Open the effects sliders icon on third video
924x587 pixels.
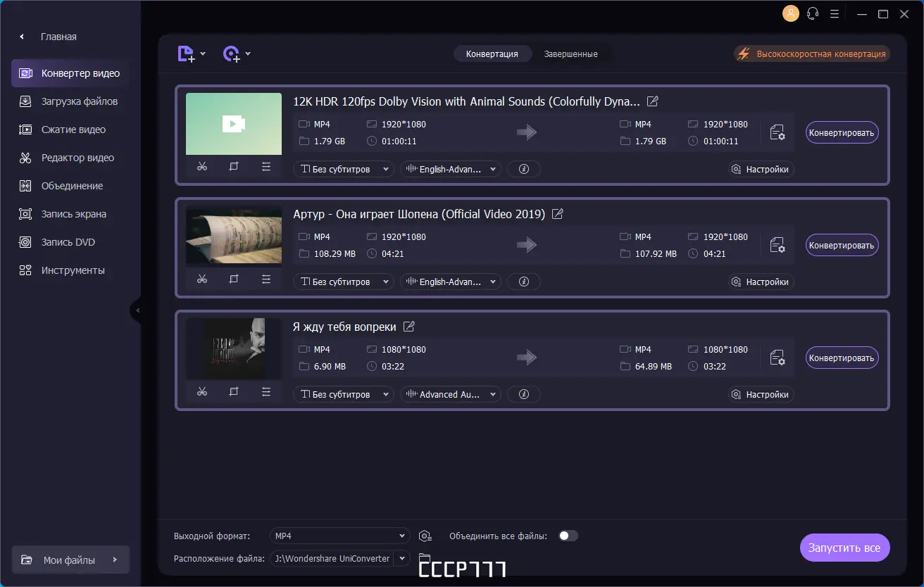point(266,392)
